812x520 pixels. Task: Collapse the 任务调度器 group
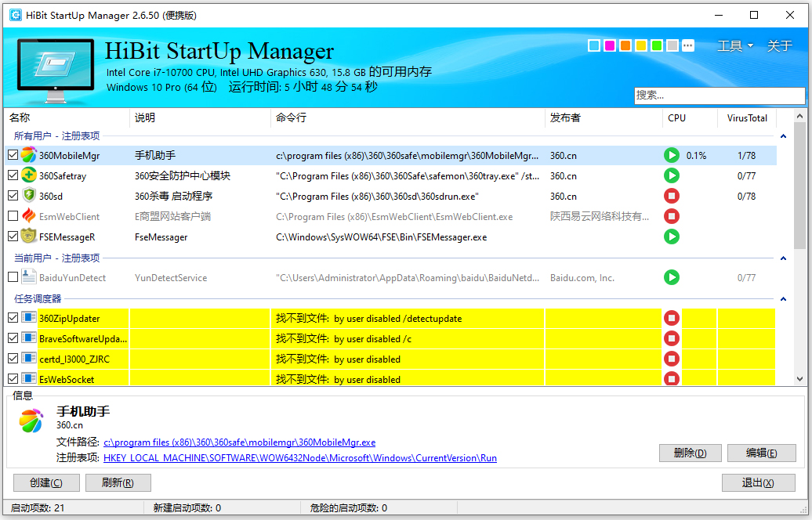coord(783,299)
